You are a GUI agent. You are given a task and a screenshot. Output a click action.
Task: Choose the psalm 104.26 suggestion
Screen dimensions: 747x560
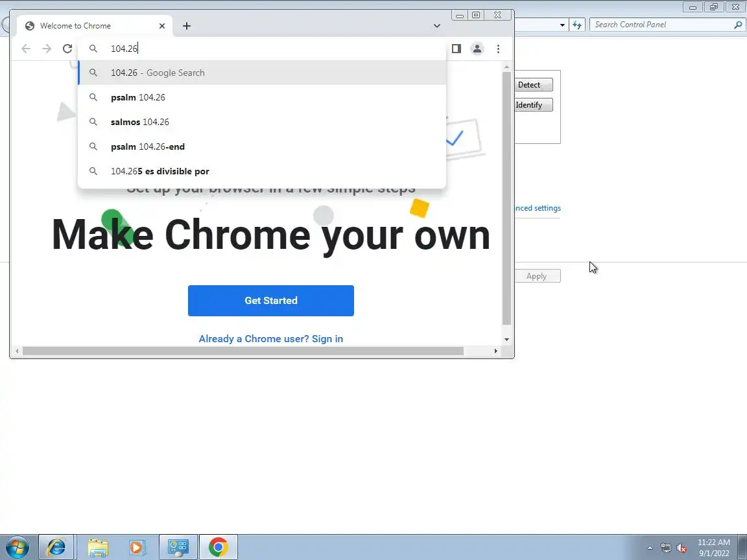tap(262, 97)
